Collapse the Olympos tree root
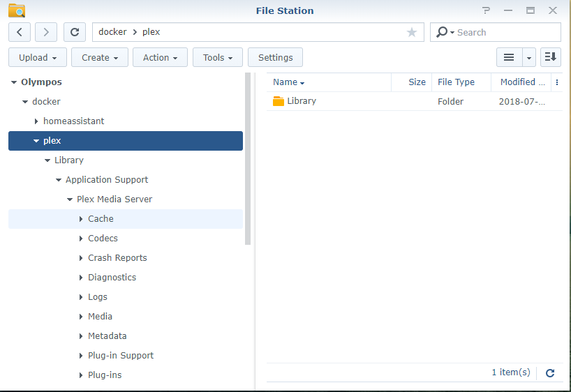571x392 pixels. (14, 82)
